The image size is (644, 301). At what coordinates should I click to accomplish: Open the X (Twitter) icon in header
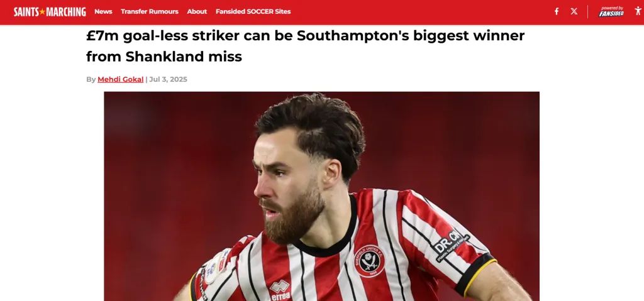click(x=574, y=11)
